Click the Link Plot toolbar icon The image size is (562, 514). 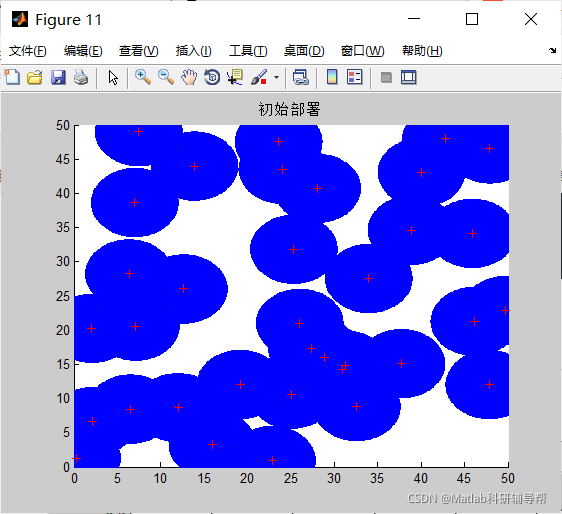[x=300, y=77]
